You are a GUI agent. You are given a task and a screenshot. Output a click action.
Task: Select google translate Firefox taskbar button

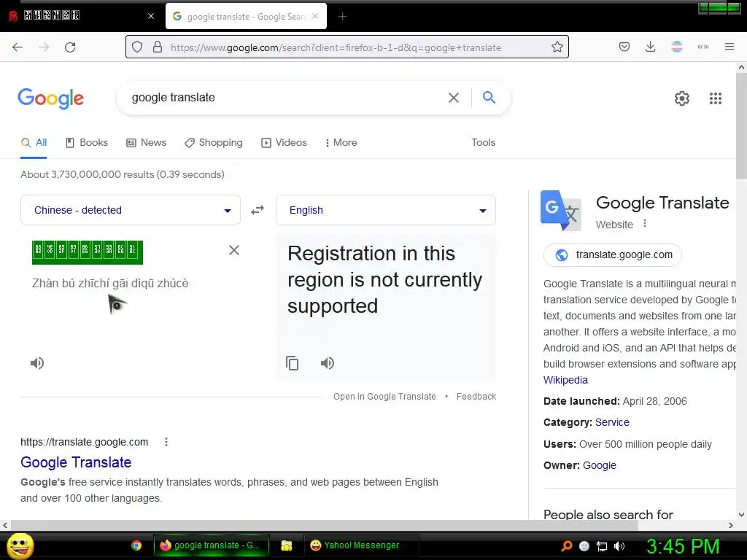click(212, 545)
